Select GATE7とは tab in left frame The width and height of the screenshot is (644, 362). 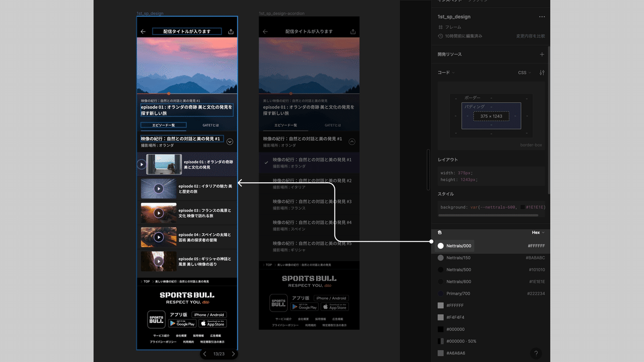click(x=210, y=125)
